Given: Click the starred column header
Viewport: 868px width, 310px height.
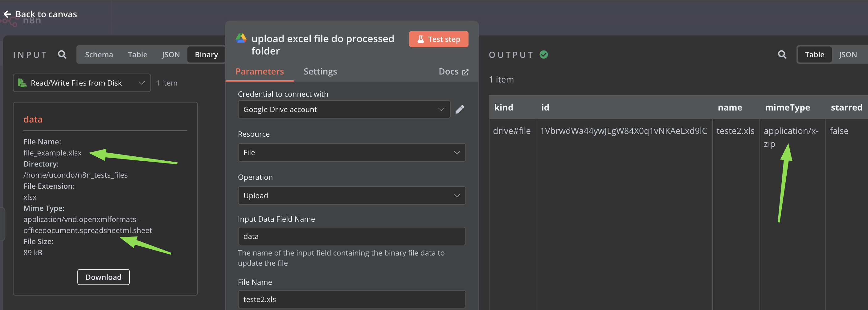Looking at the screenshot, I should 846,107.
